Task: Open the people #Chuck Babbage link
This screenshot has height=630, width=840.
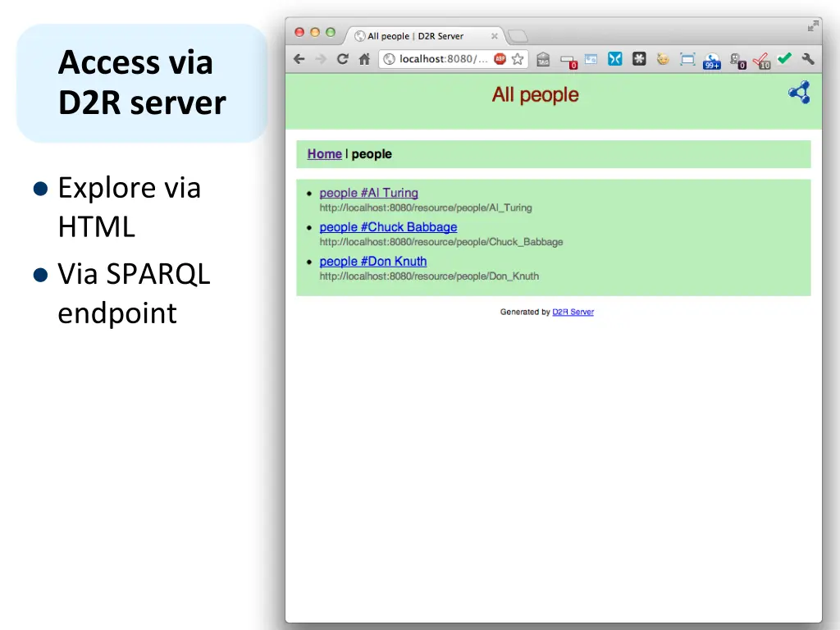Action: tap(388, 227)
